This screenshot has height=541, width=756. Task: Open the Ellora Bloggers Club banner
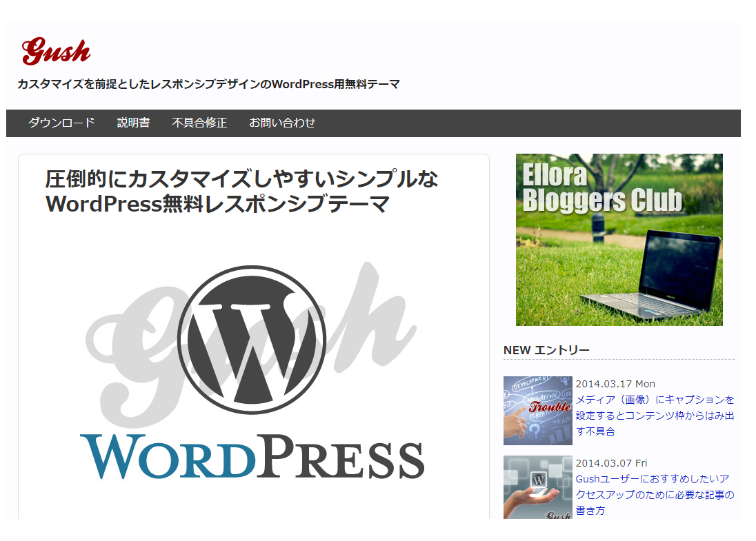619,239
